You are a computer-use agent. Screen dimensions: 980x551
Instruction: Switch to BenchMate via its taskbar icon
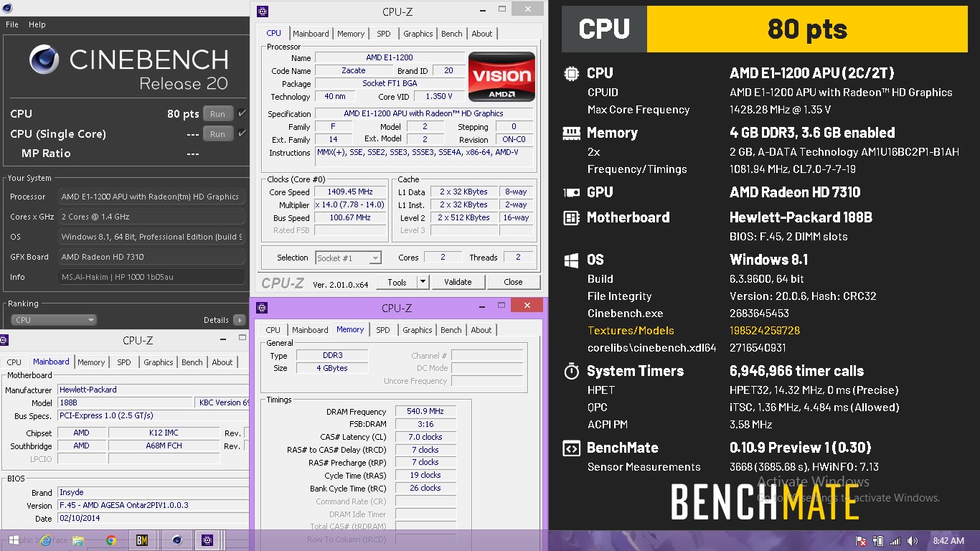click(x=142, y=540)
